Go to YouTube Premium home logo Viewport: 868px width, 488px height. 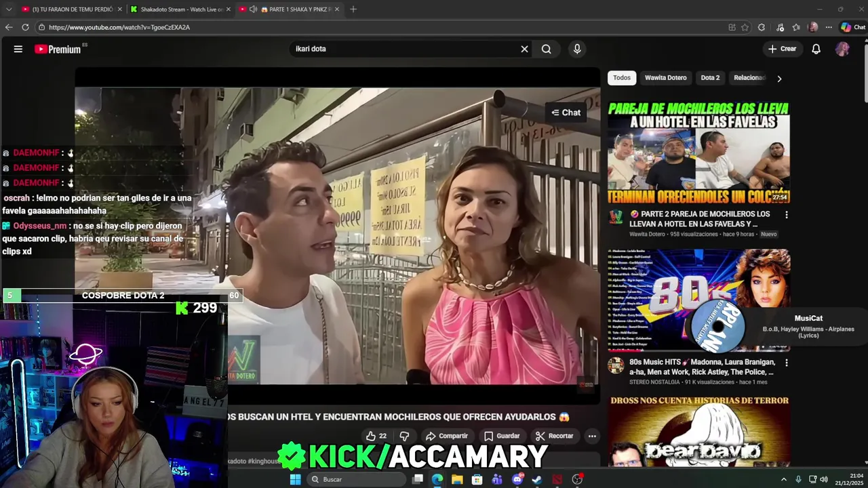58,49
